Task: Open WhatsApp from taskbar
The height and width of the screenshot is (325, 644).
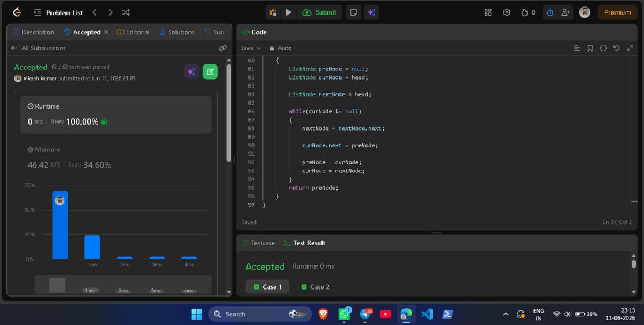Action: click(x=344, y=314)
